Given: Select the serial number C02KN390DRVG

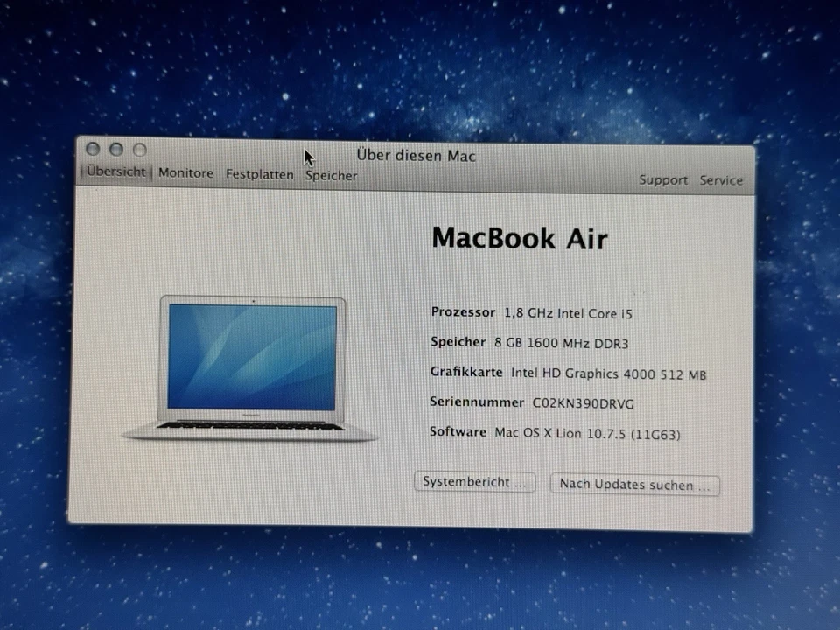Looking at the screenshot, I should (x=583, y=403).
